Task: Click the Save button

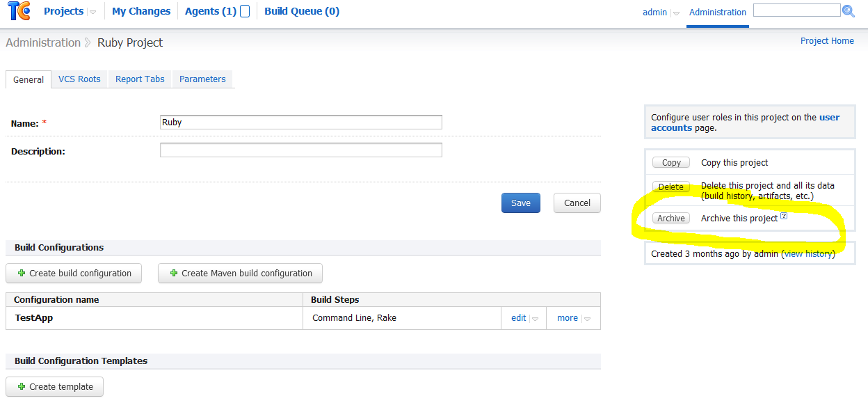Action: pyautogui.click(x=521, y=203)
